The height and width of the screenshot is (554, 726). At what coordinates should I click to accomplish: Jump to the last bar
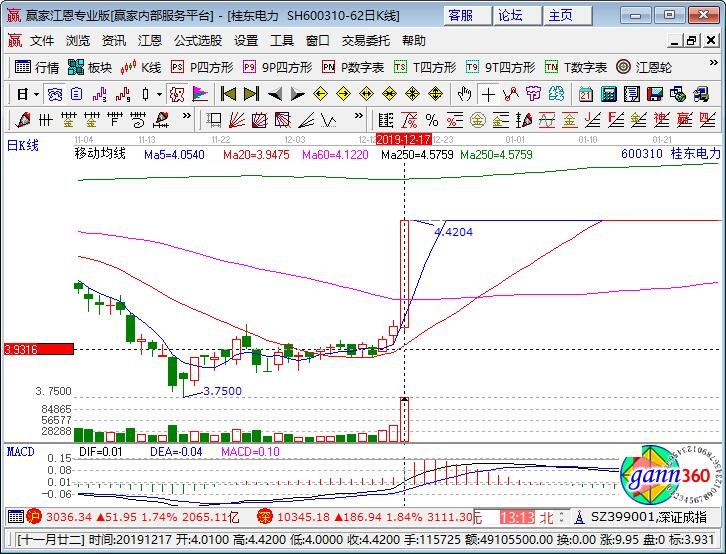pos(251,94)
